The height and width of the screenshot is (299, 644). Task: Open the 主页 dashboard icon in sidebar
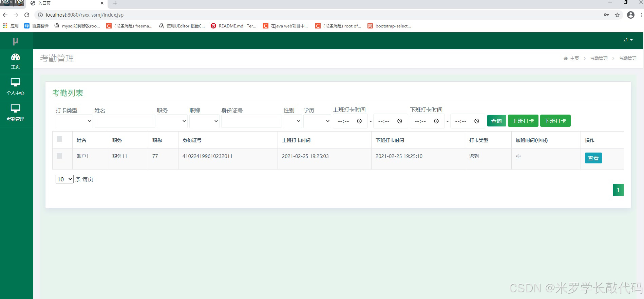point(16,57)
